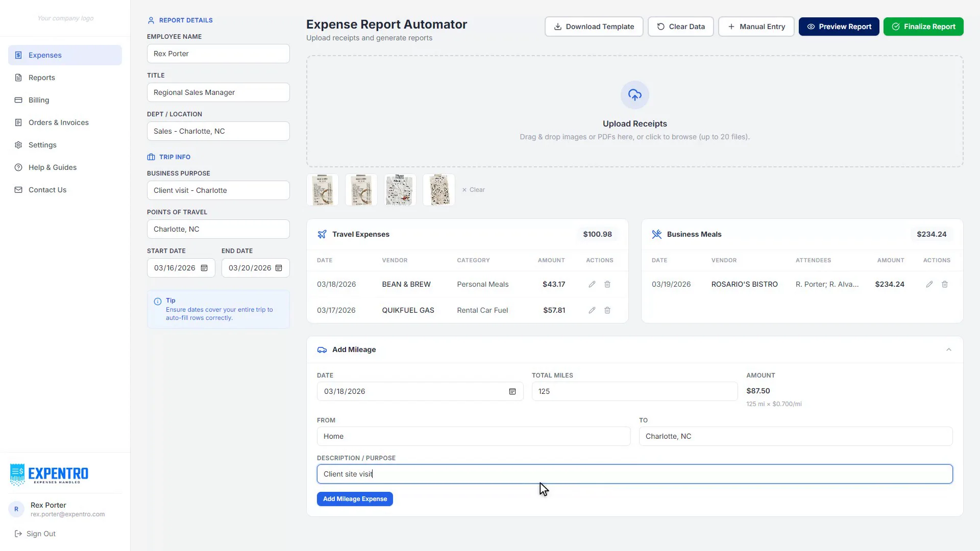Click the Rex Porter avatar
This screenshot has width=980, height=551.
coord(16,509)
